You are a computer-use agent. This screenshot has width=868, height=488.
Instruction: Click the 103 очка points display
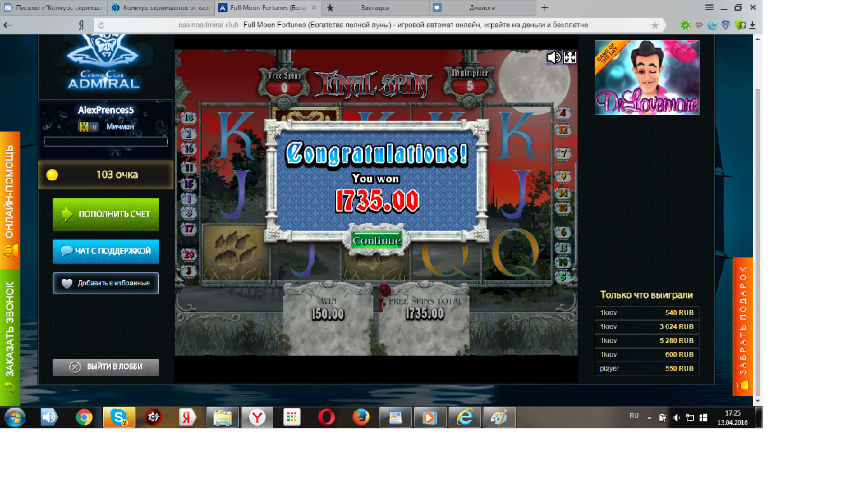tap(105, 175)
